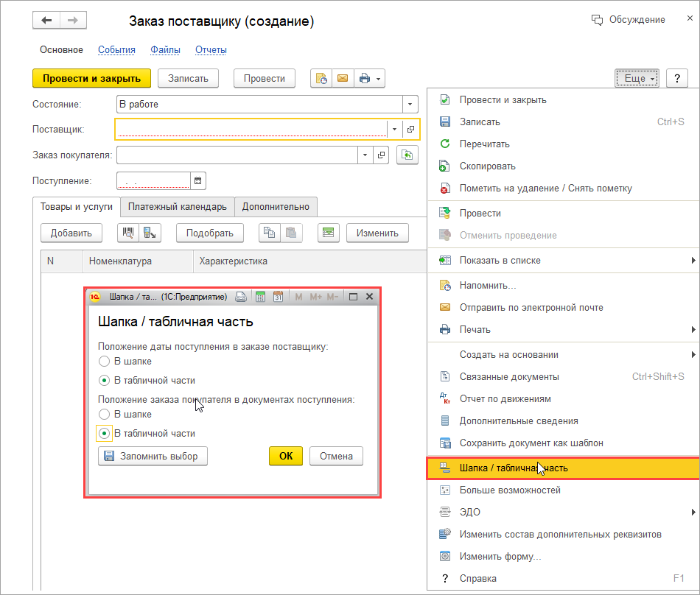Expand Показать в списке submenu

pyautogui.click(x=693, y=261)
